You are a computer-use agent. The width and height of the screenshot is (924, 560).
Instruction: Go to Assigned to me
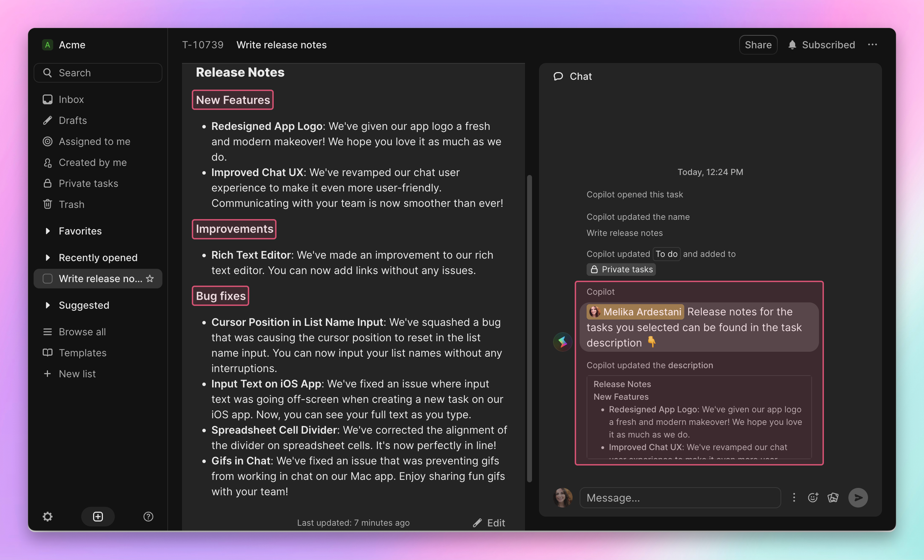pos(98,141)
